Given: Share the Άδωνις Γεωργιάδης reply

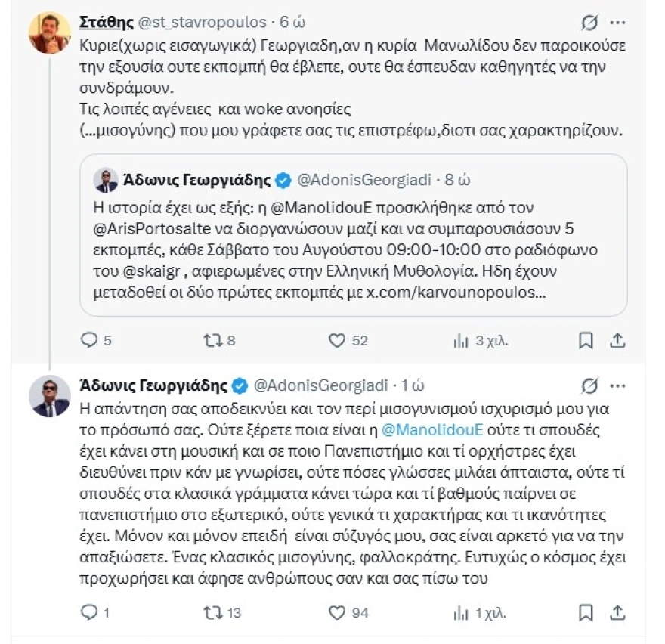Looking at the screenshot, I should point(617,612).
